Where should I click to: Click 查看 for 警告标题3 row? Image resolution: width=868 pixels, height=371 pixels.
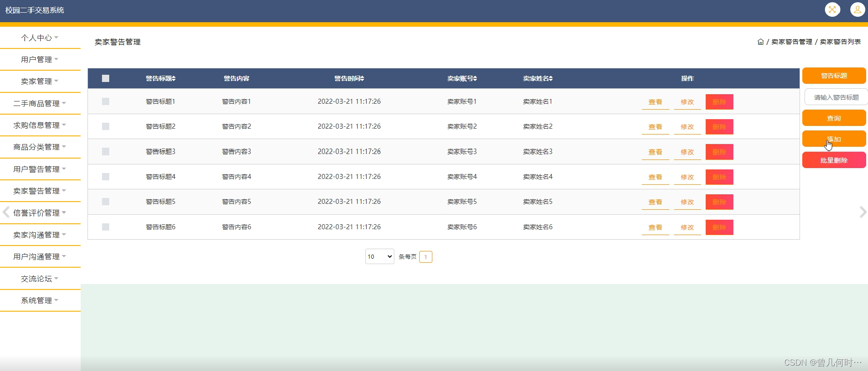point(655,152)
